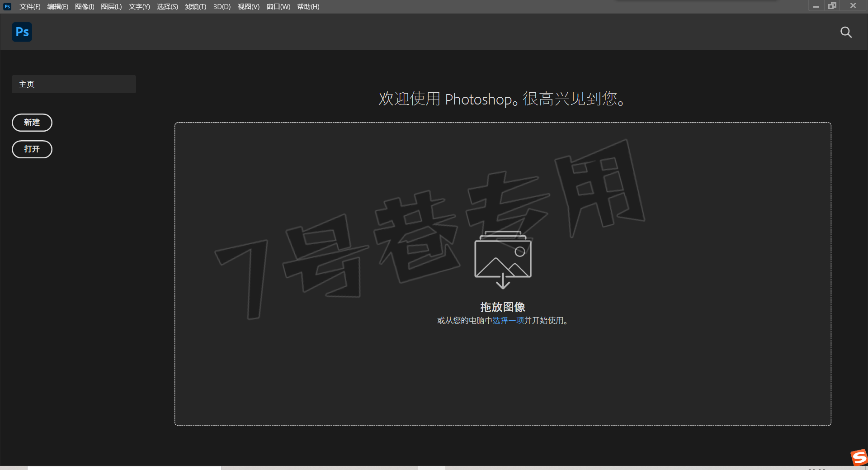Open the 文字(Y) menu
The image size is (868, 470).
[x=139, y=7]
